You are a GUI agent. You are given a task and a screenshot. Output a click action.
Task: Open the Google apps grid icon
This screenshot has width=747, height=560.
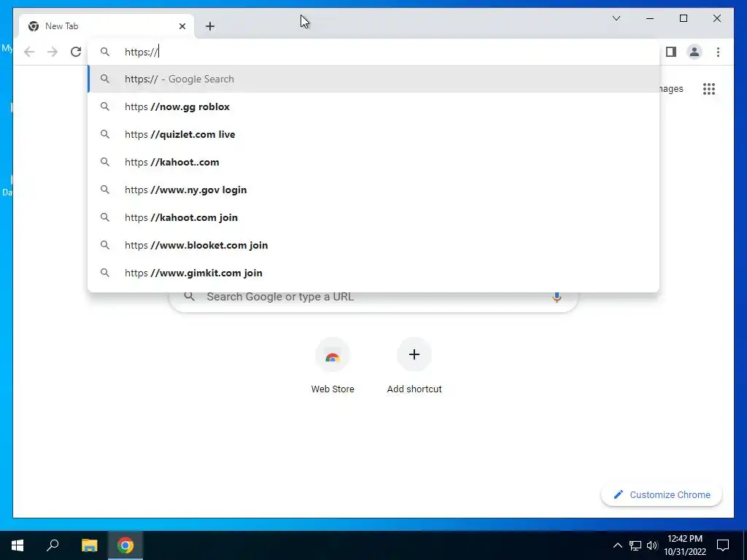pyautogui.click(x=709, y=89)
